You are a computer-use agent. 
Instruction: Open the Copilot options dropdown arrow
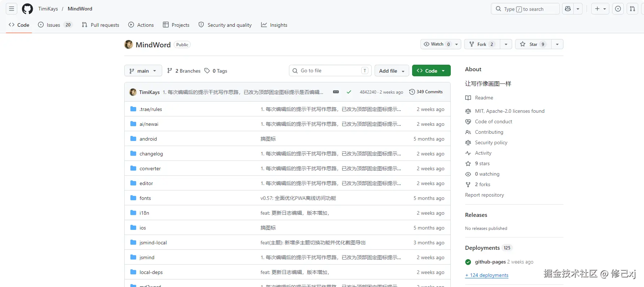578,9
